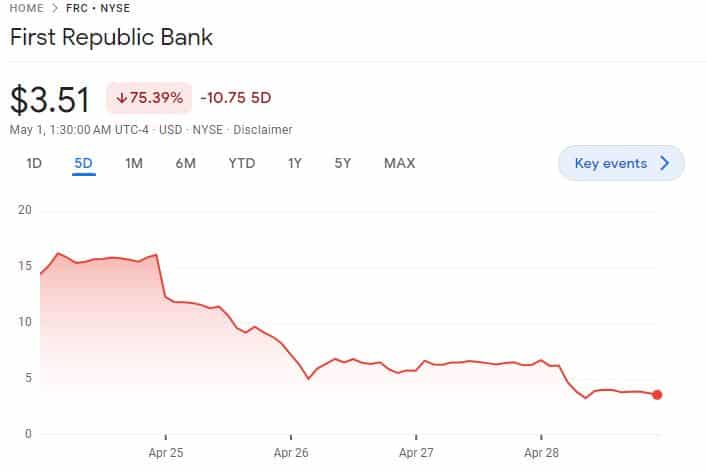Viewport: 706px width, 472px height.
Task: Click the Apr 26 axis label
Action: click(291, 453)
